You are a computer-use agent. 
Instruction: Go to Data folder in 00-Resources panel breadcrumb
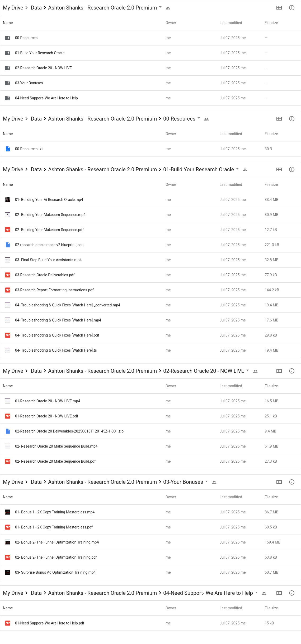[x=36, y=119]
